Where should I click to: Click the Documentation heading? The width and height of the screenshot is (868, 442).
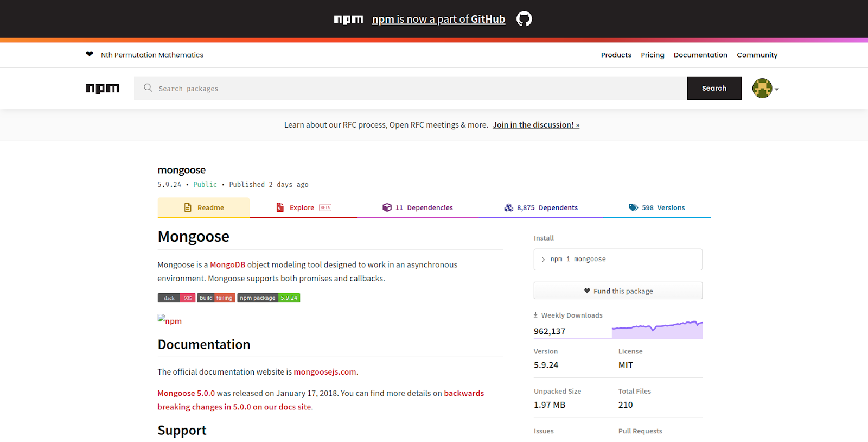point(204,344)
